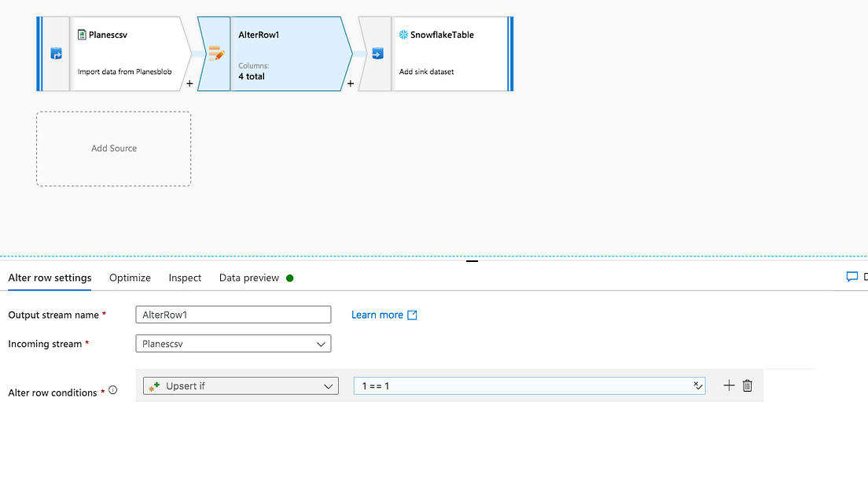Click the Add Source placeholder box
The height and width of the screenshot is (483, 868).
click(x=113, y=149)
